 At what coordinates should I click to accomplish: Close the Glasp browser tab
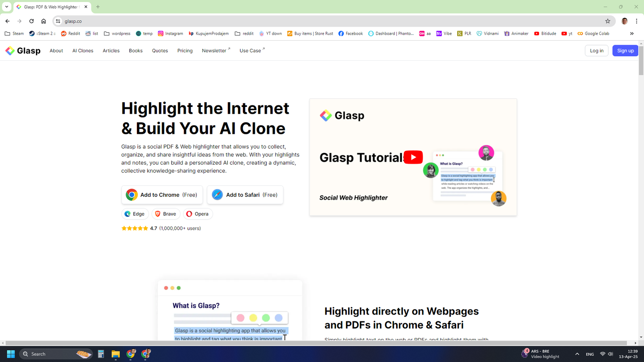pos(86,7)
